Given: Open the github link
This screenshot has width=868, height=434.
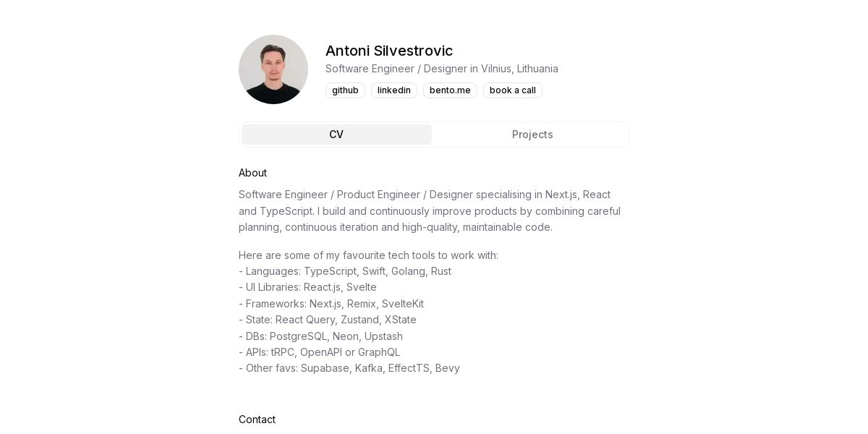Looking at the screenshot, I should coord(345,90).
